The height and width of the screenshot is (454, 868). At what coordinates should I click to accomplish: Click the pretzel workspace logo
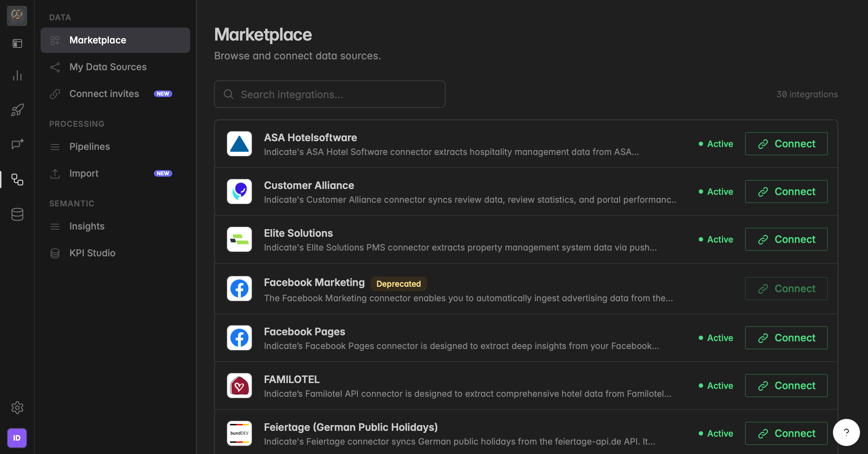pyautogui.click(x=17, y=16)
